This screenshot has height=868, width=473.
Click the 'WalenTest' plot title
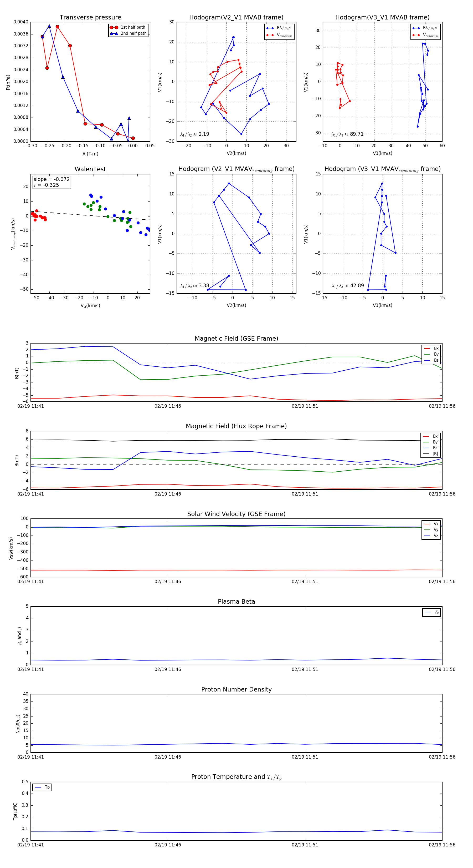pyautogui.click(x=90, y=169)
